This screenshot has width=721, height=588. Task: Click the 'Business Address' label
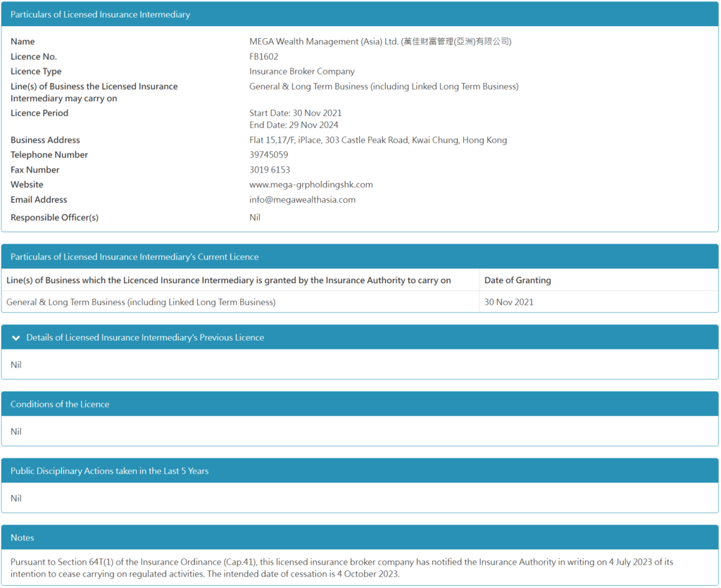coord(45,140)
